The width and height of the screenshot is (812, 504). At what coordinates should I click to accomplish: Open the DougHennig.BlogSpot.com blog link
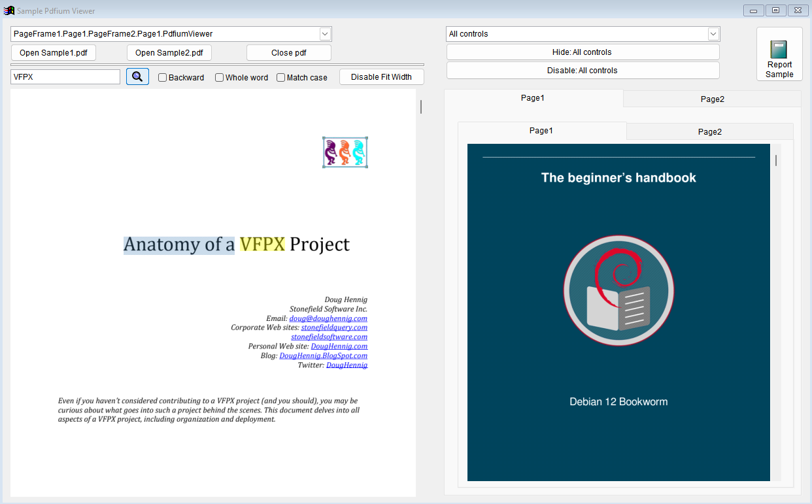[x=323, y=356]
